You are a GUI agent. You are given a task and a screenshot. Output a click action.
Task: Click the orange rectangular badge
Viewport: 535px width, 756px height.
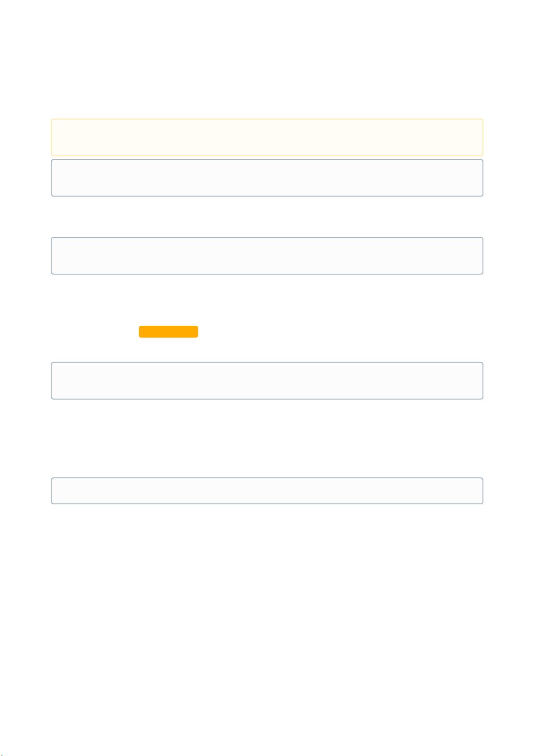[x=168, y=332]
